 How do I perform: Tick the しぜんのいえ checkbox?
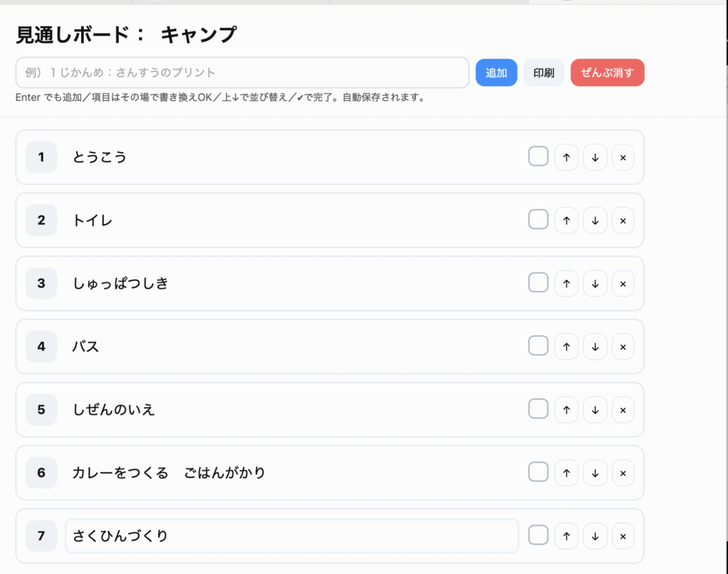click(x=538, y=409)
